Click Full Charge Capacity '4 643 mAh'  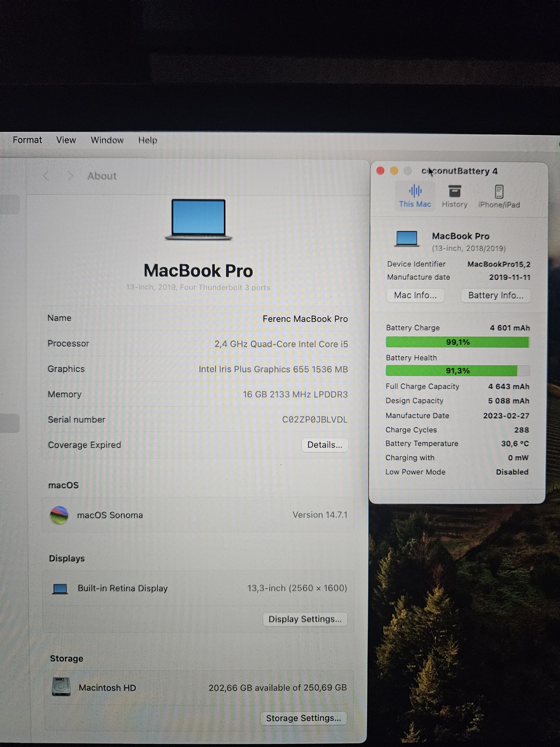509,386
